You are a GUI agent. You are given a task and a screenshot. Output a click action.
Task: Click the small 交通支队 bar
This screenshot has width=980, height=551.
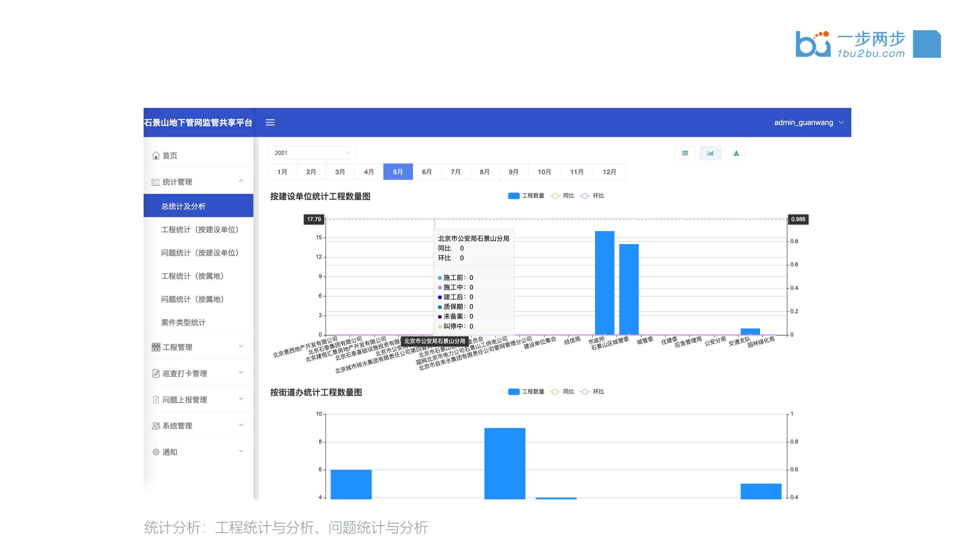[x=750, y=331]
